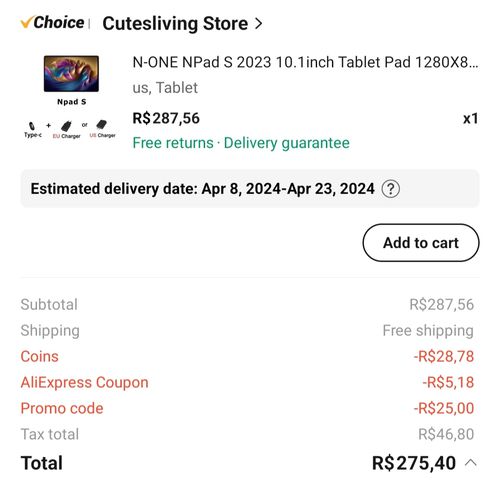500x493 pixels.
Task: Click the R$287,56 item price
Action: pyautogui.click(x=166, y=118)
